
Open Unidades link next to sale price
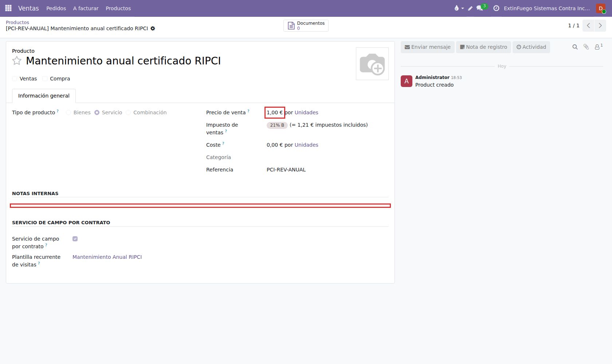coord(306,112)
